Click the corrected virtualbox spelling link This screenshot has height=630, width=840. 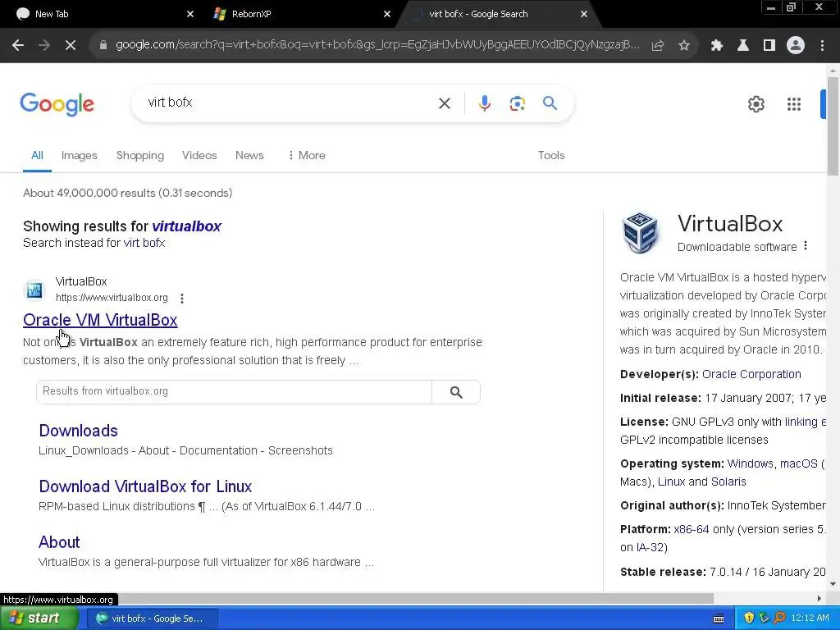[x=186, y=226]
